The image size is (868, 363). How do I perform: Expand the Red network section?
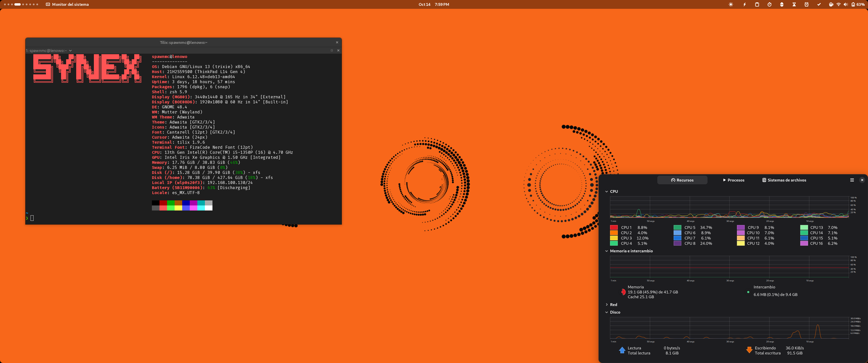tap(607, 305)
